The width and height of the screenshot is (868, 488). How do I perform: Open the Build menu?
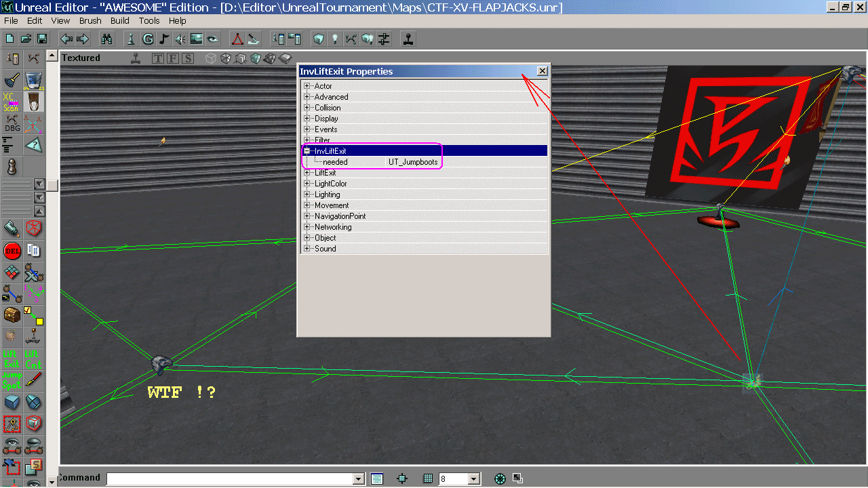(120, 21)
